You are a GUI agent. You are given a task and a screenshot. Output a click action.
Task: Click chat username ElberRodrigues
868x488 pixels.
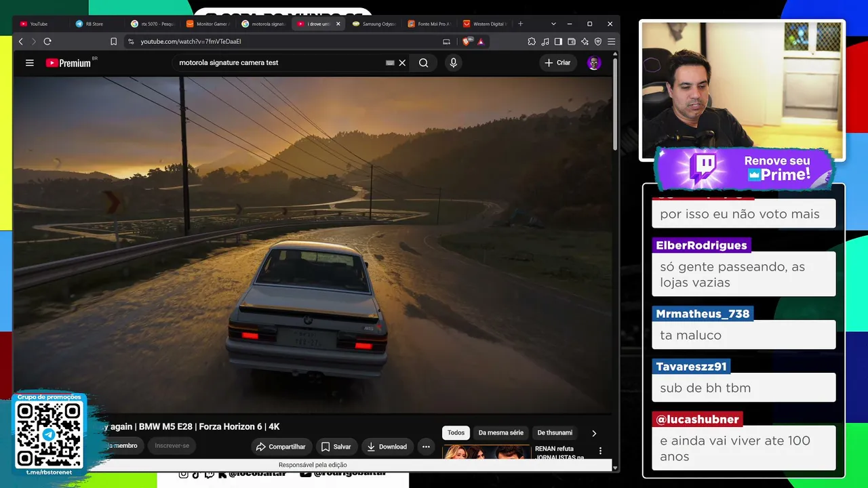(701, 245)
